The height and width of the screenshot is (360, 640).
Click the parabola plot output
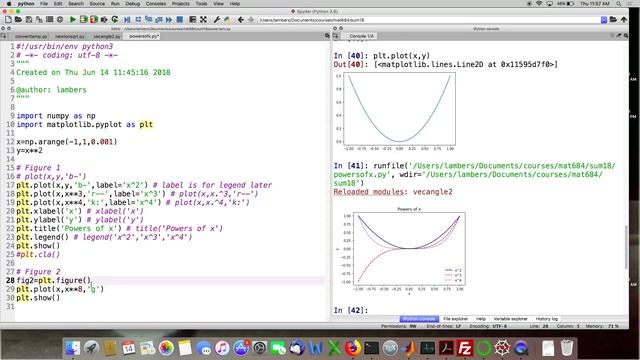coord(395,111)
